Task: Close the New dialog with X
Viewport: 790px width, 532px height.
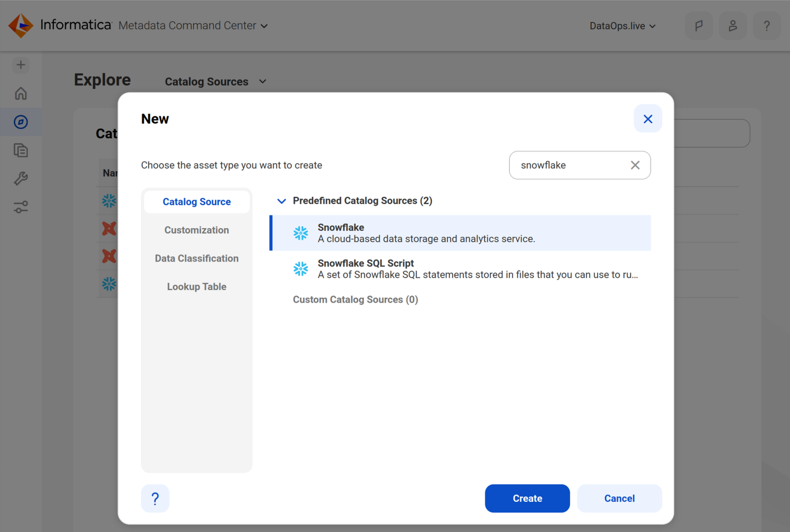Action: [648, 119]
